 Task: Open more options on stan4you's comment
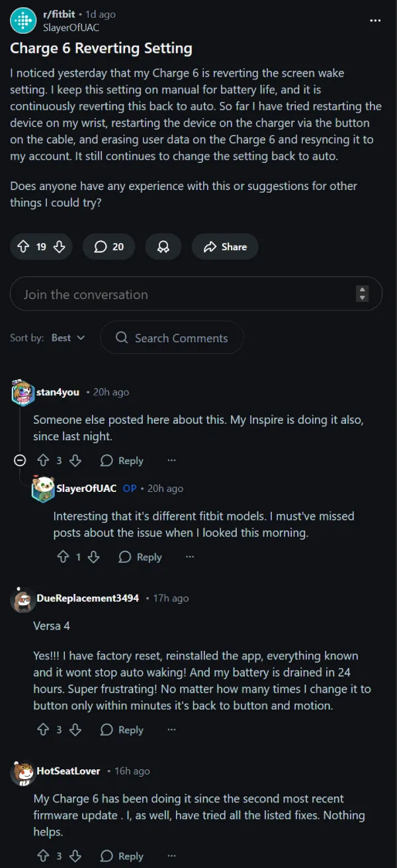click(x=171, y=461)
